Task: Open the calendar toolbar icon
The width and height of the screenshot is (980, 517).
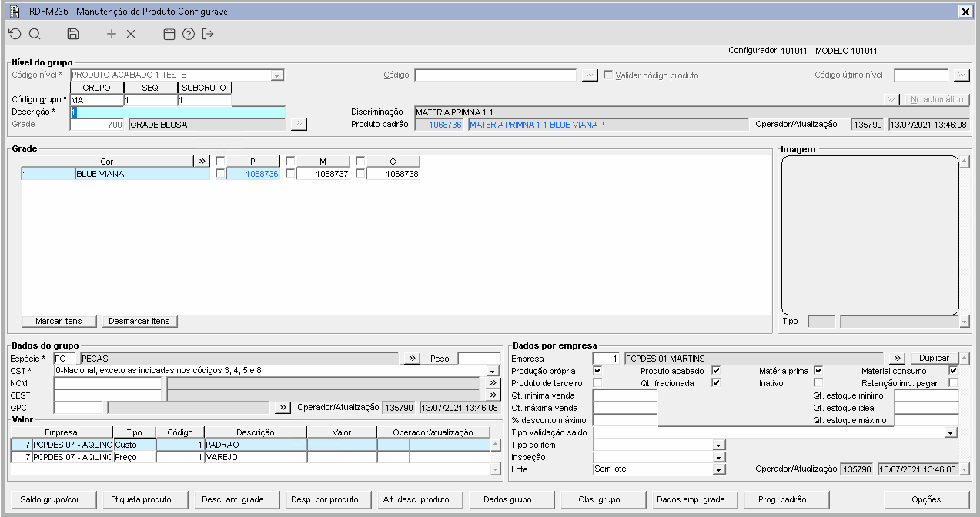Action: [169, 34]
